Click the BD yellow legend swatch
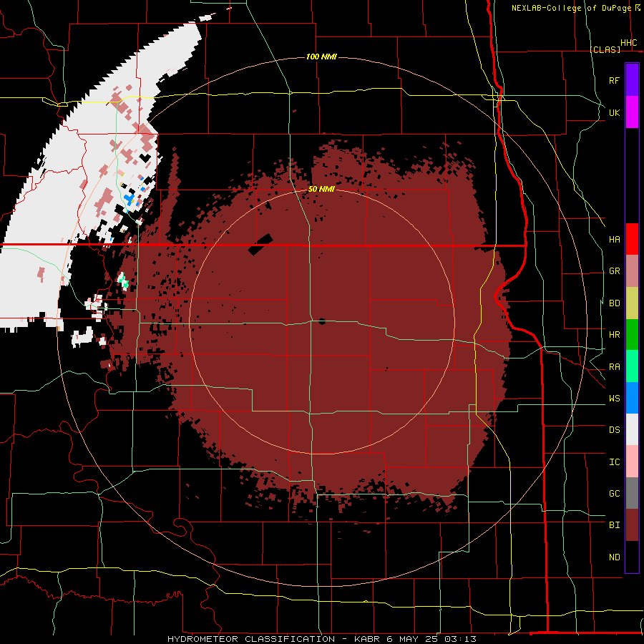Viewport: 644px width, 644px height. tap(632, 303)
